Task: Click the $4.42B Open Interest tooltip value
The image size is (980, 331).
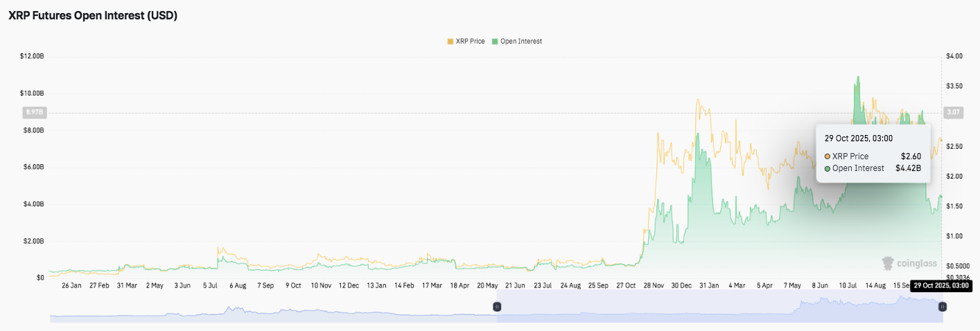Action: tap(907, 168)
